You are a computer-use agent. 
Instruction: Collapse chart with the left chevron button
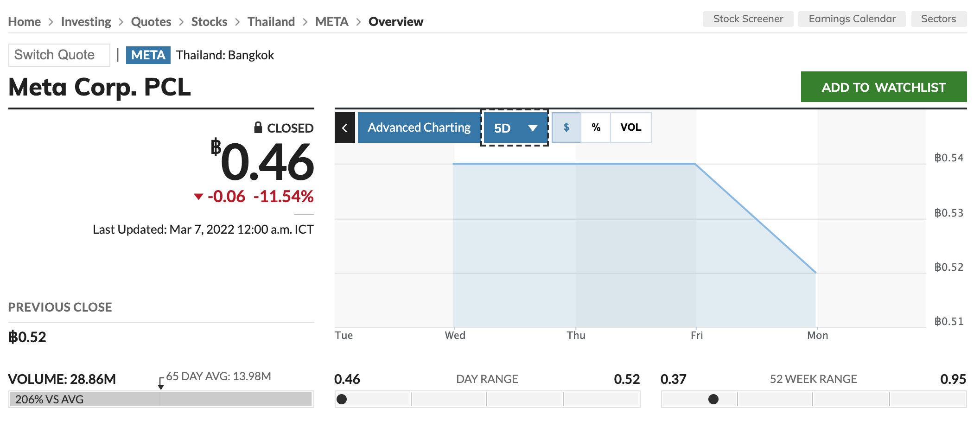(x=344, y=128)
